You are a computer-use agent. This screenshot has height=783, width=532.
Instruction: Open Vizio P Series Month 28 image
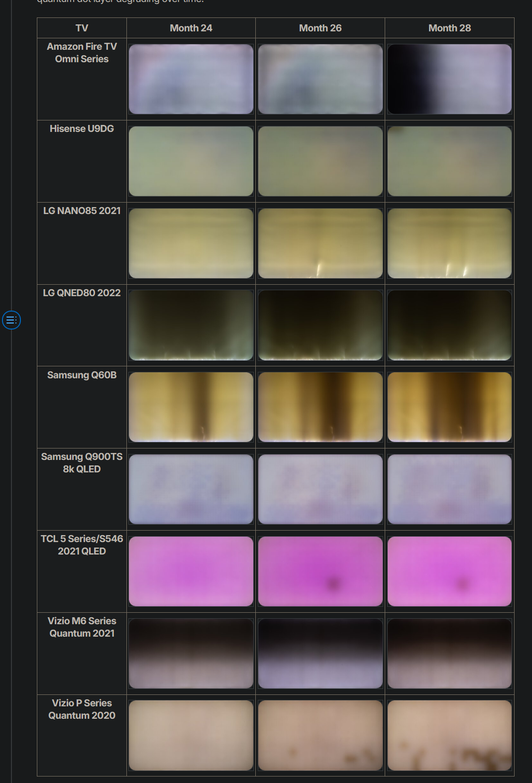click(x=449, y=736)
